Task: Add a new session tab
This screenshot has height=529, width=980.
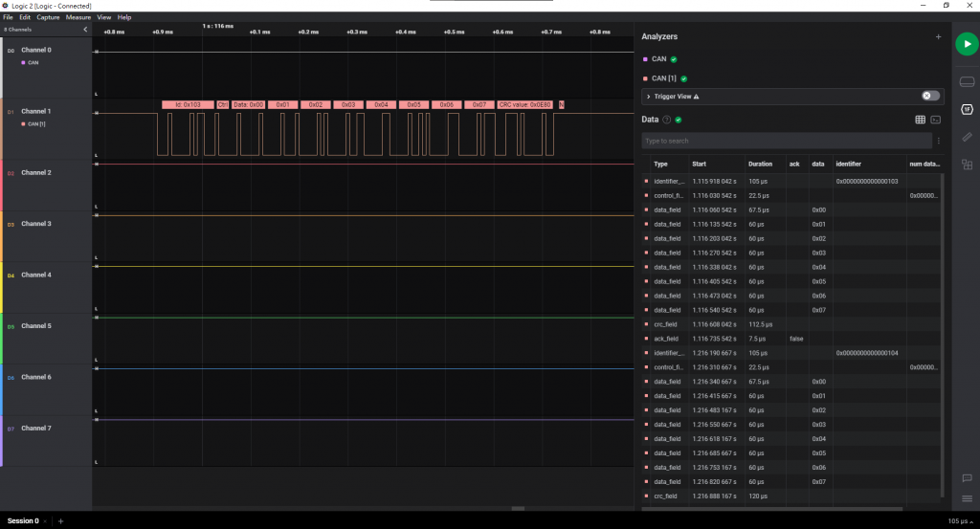Action: 60,521
